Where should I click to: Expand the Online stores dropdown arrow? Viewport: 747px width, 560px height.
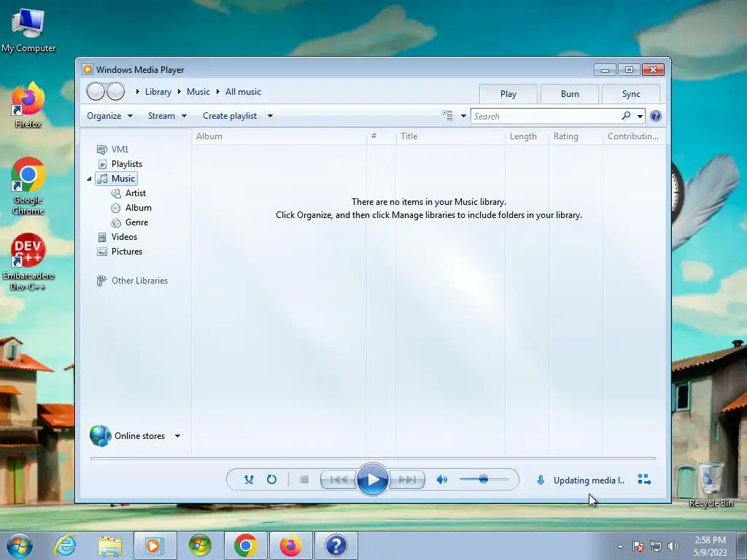coord(177,436)
